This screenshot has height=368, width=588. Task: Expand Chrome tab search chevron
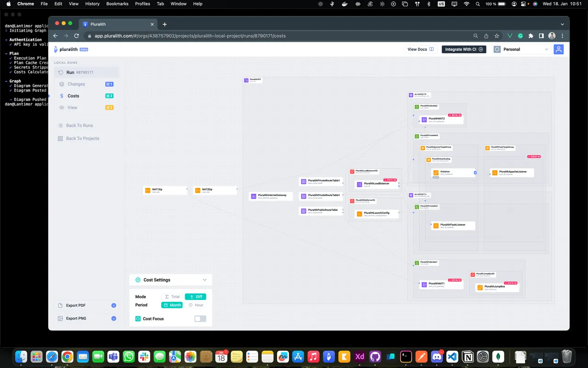pyautogui.click(x=562, y=24)
